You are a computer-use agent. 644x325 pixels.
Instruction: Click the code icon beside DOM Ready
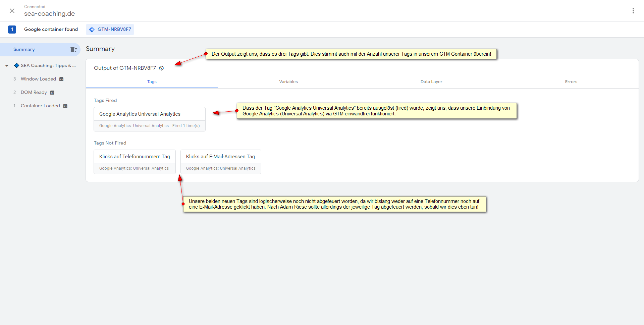tap(52, 93)
